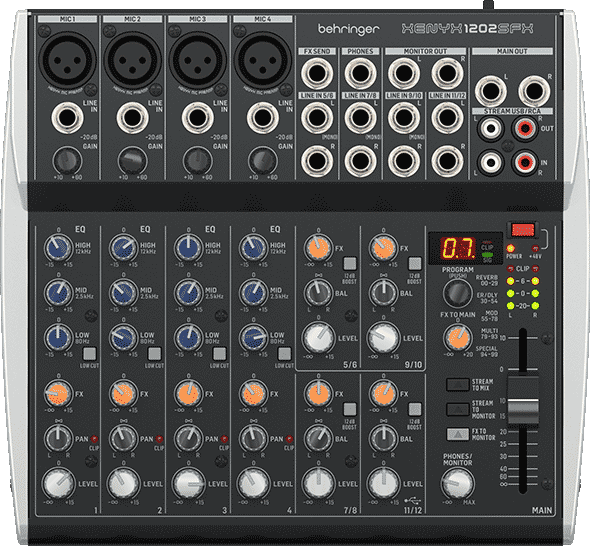Click channel 3 LOW 80Hz EQ knob
This screenshot has width=590, height=550.
[189, 337]
